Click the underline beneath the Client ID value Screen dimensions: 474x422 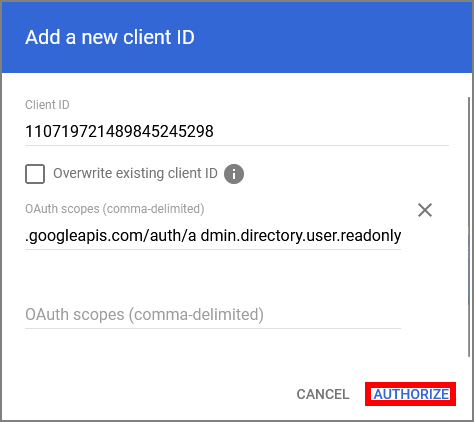pyautogui.click(x=237, y=145)
